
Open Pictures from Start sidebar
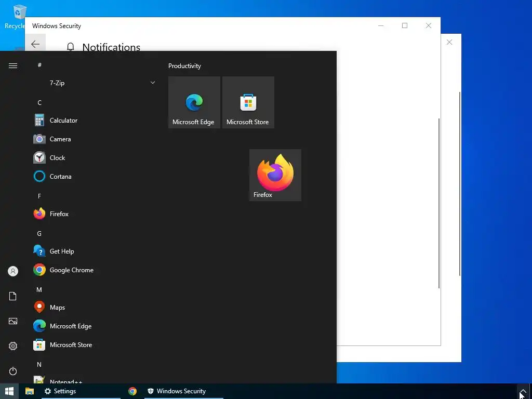click(x=13, y=321)
